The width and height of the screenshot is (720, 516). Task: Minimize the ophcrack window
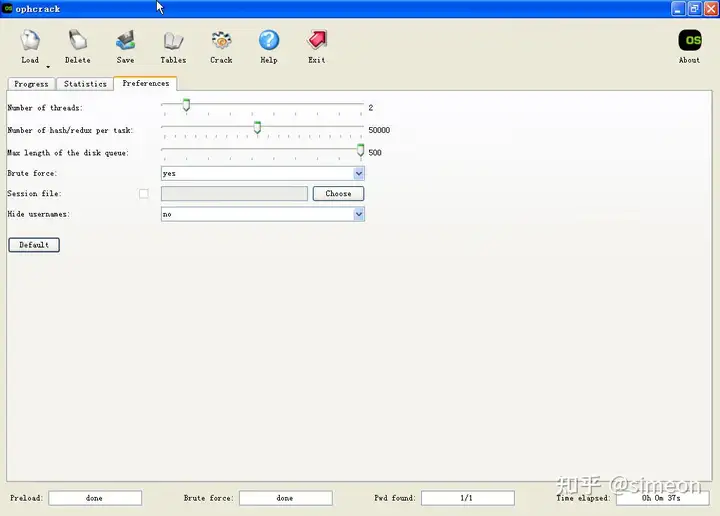coord(678,9)
